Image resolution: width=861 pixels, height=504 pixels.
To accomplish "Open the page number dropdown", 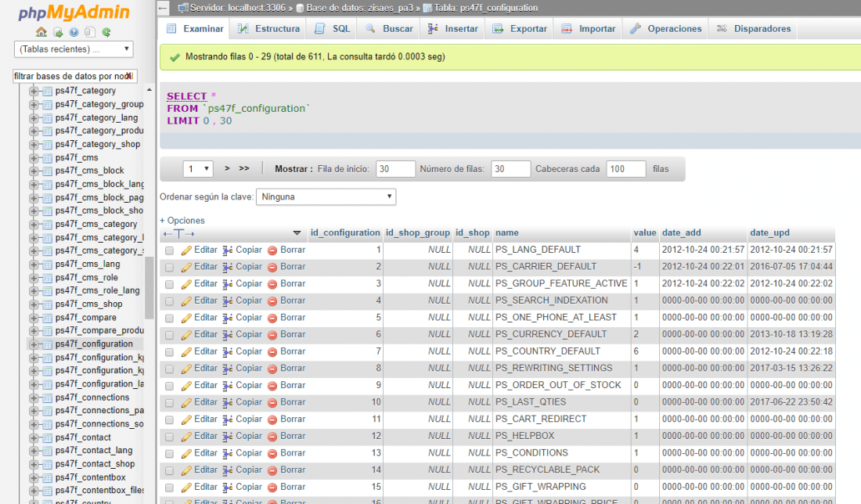I will [x=198, y=169].
